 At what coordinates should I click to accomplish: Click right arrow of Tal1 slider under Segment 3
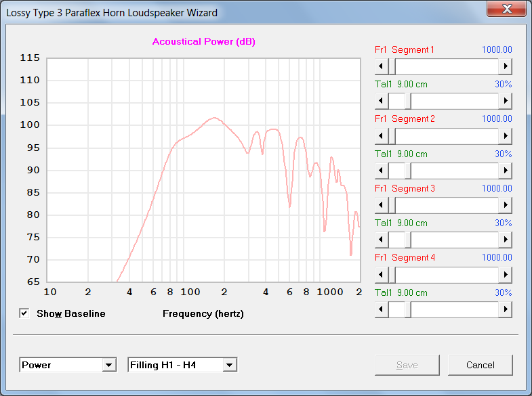(x=505, y=240)
